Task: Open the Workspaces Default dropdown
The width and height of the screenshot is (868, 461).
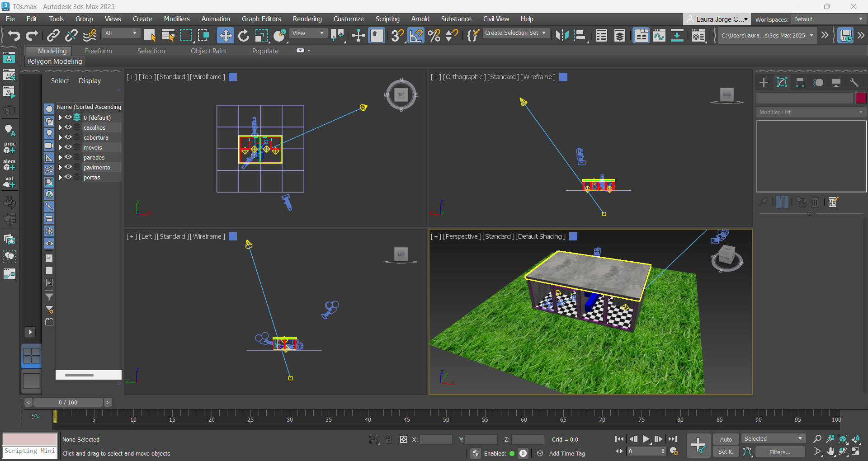Action: coord(828,19)
